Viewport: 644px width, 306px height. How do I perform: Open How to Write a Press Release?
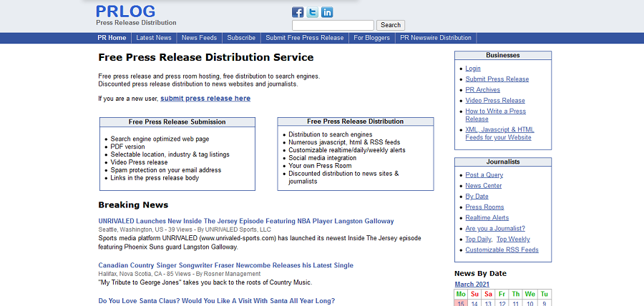click(x=495, y=115)
